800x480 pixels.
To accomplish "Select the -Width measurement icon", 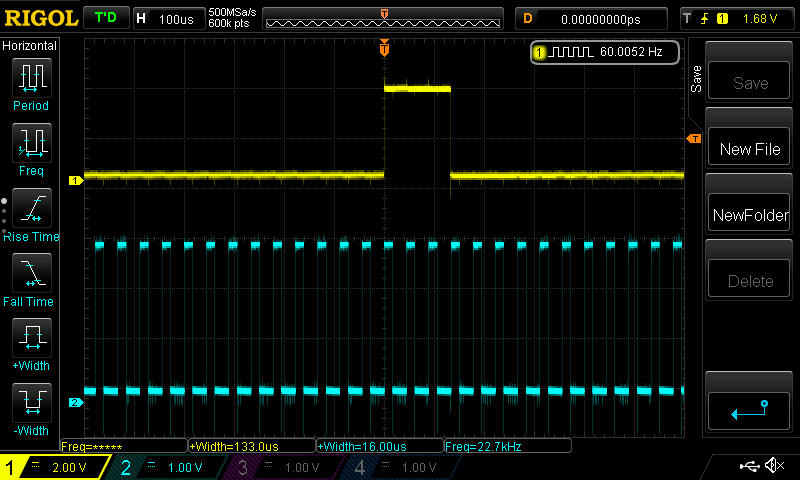I will (32, 402).
